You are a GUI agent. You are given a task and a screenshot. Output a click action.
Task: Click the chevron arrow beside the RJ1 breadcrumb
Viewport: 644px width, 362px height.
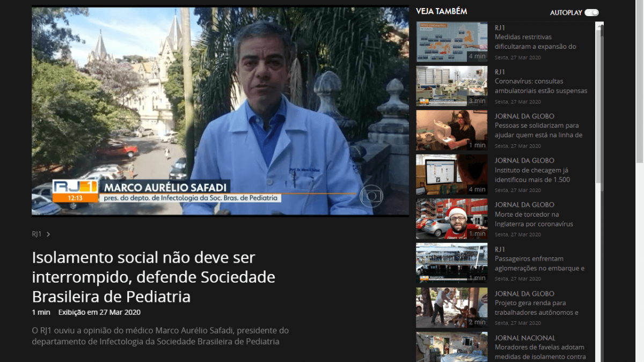pyautogui.click(x=48, y=234)
